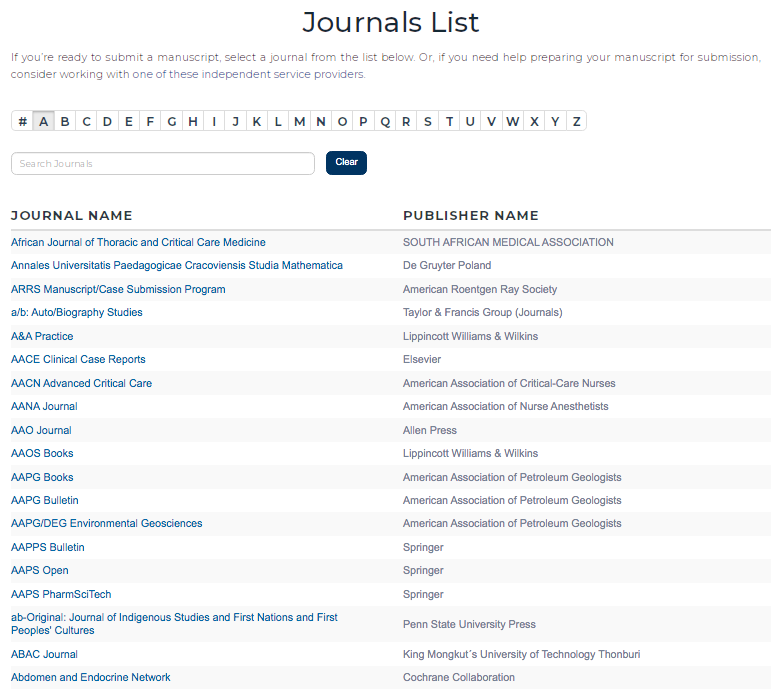Filter journals by letter H
Screen dimensions: 775x690
coord(193,121)
